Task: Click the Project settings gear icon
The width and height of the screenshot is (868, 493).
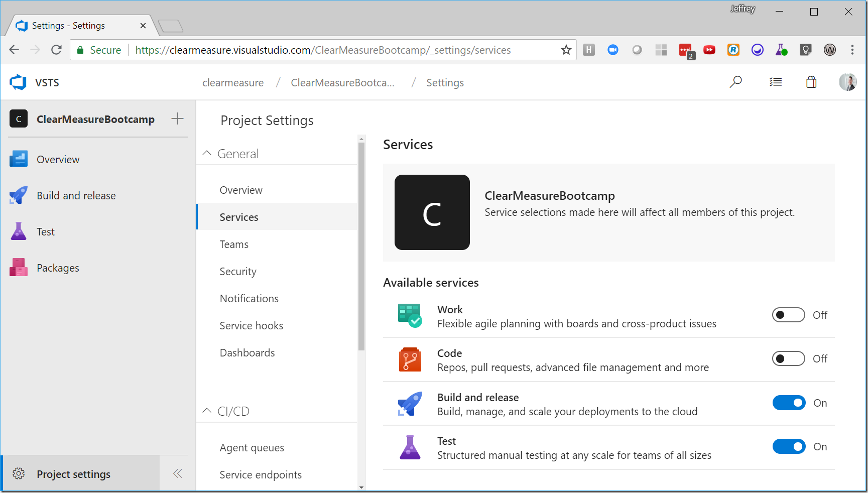Action: [19, 473]
